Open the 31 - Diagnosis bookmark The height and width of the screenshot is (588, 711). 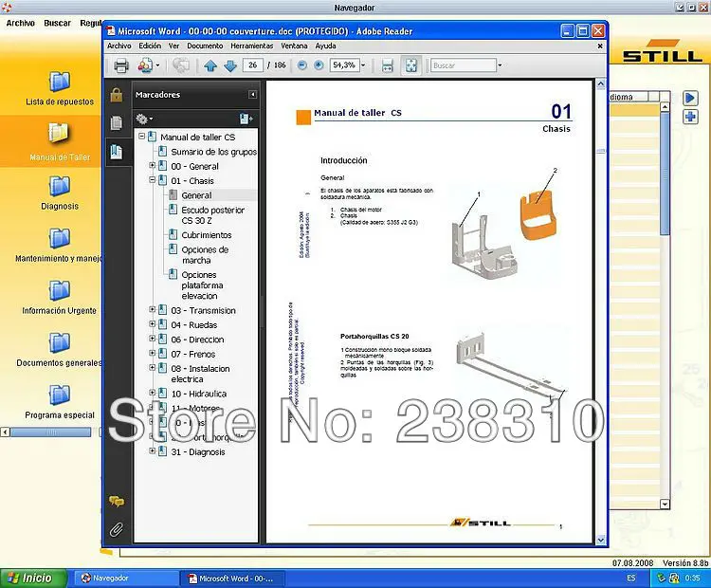point(198,451)
